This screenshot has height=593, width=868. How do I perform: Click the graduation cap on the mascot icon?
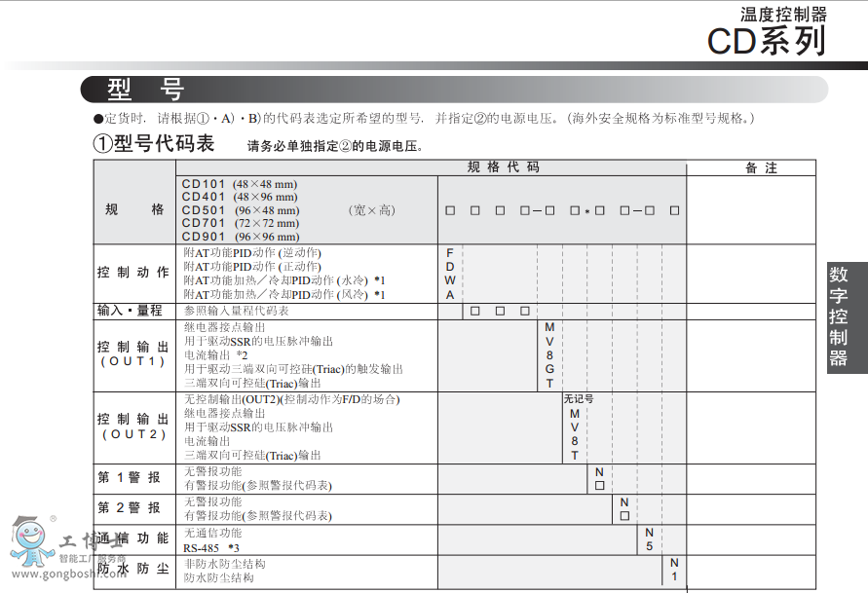[x=24, y=521]
